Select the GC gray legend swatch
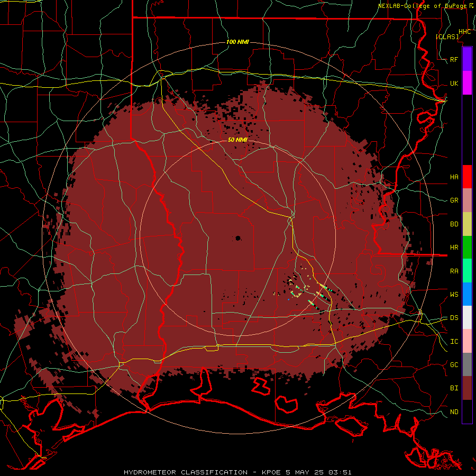Viewport: 476px width, 476px height. tap(467, 364)
